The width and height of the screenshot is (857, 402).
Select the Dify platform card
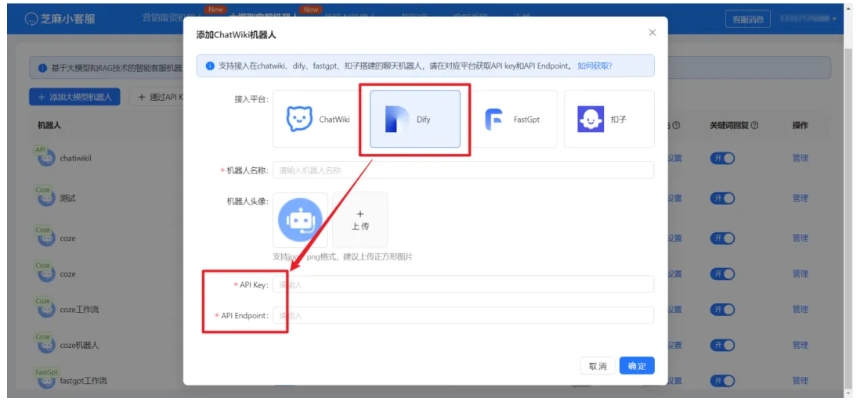point(415,119)
